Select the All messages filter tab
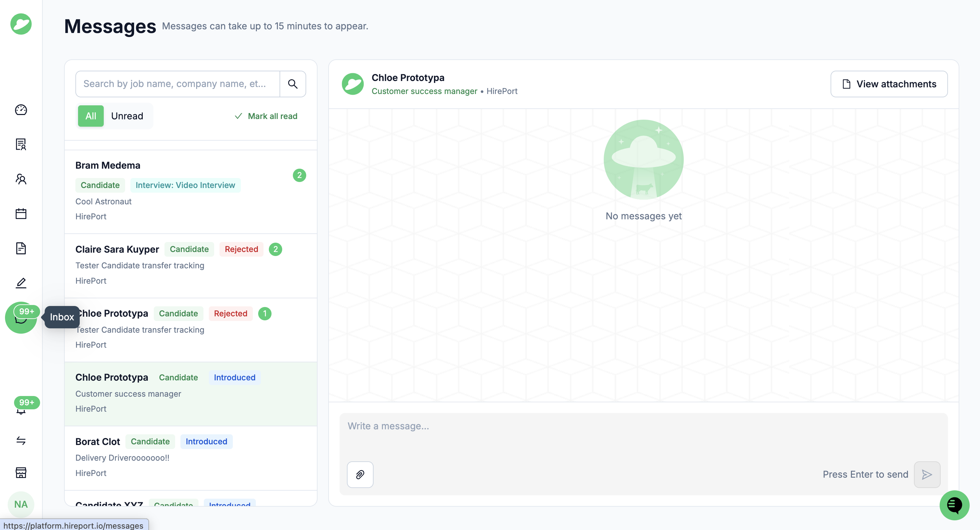The width and height of the screenshot is (980, 530). [x=90, y=116]
